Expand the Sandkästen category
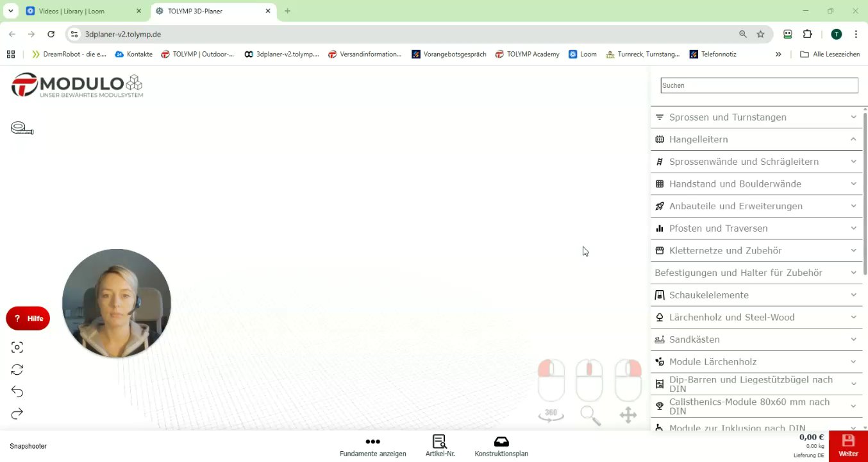The image size is (868, 462). (756, 339)
